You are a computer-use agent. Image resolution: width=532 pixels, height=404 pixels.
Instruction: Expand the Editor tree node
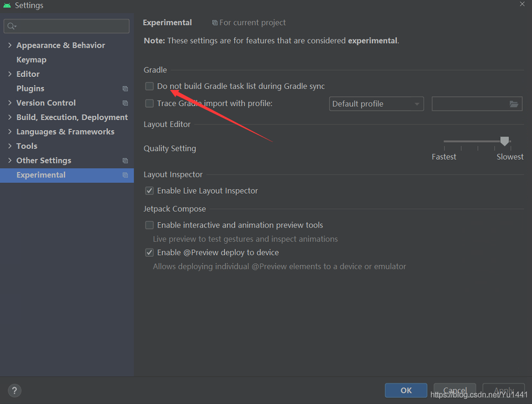[x=10, y=74]
